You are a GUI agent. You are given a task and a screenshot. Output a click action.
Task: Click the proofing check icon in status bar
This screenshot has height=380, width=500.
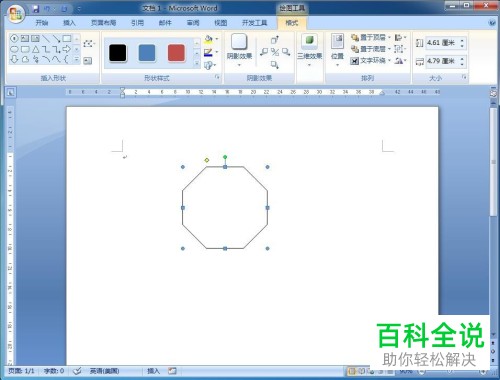(x=77, y=371)
